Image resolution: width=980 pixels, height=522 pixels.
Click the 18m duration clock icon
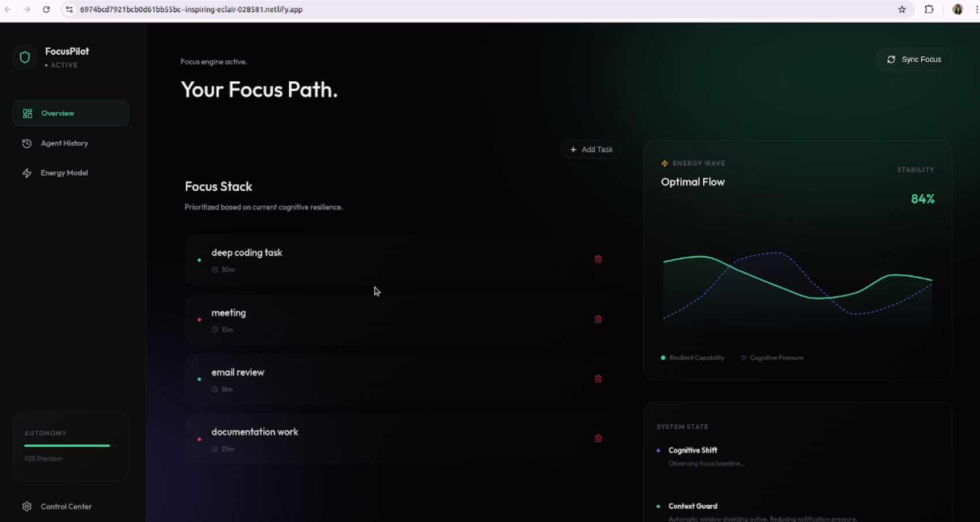click(214, 389)
